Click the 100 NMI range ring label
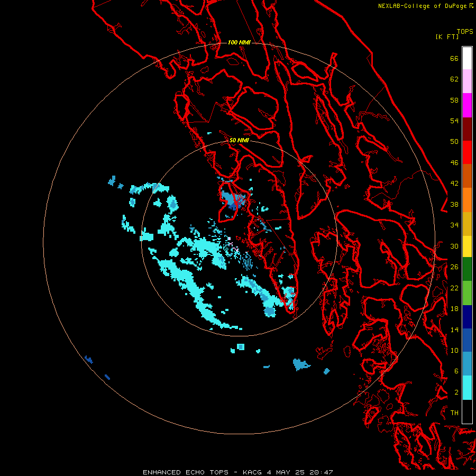The image size is (476, 476). 239,42
